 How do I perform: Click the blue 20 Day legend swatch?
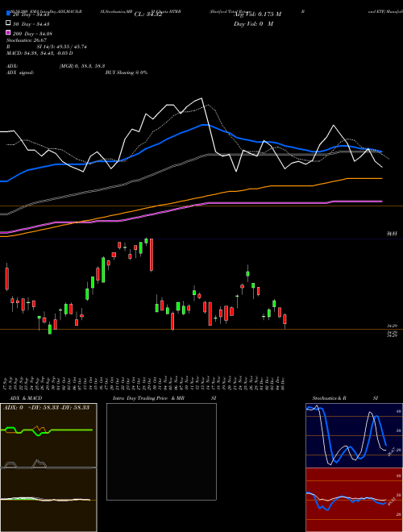8,14
